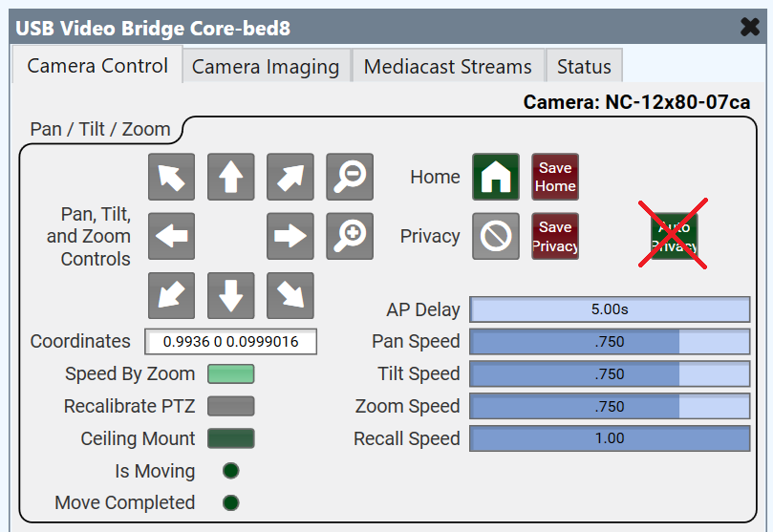Tilt camera down with the down arrow
The width and height of the screenshot is (773, 532).
point(231,295)
